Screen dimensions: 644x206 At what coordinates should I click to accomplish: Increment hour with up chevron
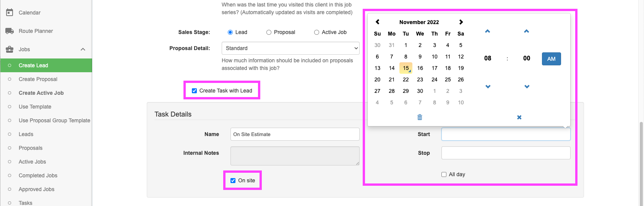488,31
